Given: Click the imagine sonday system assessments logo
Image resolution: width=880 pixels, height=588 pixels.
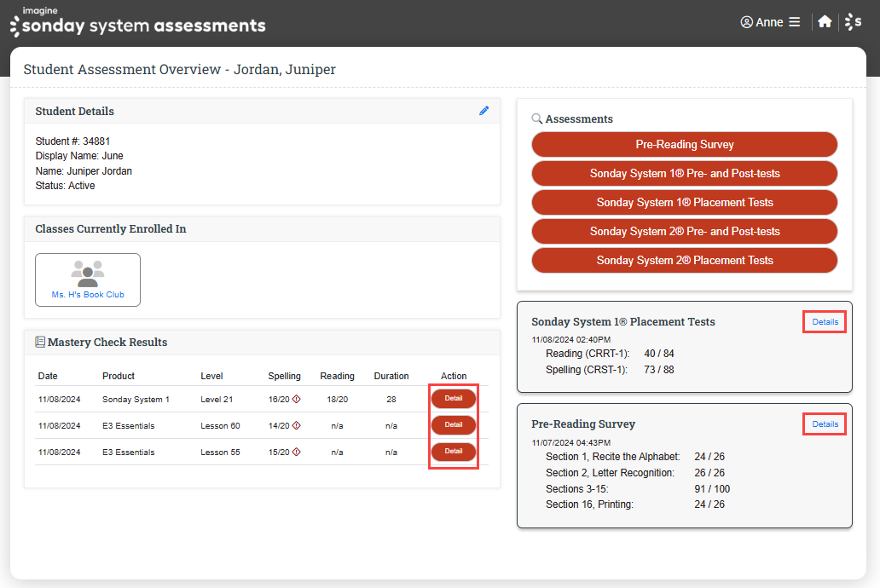Looking at the screenshot, I should [136, 23].
